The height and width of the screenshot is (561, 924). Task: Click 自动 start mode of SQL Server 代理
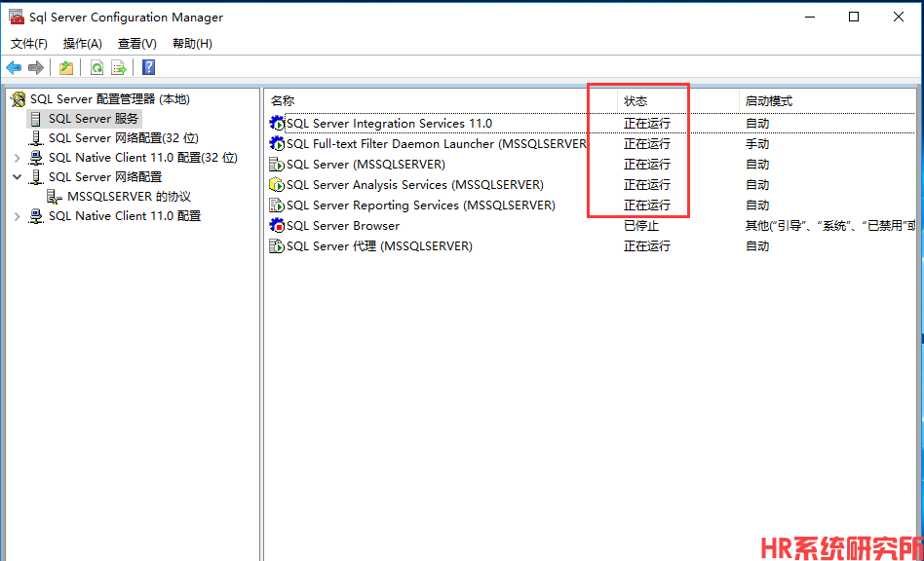pyautogui.click(x=757, y=246)
